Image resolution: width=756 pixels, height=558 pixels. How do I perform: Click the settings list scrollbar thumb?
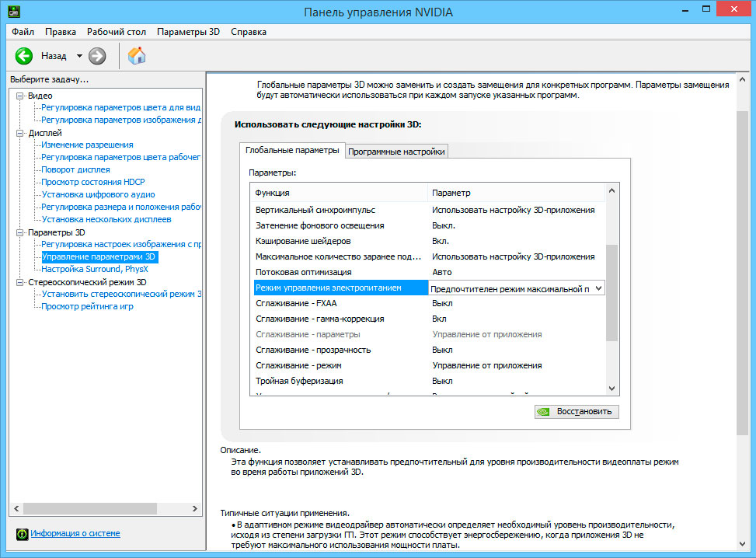[x=611, y=293]
